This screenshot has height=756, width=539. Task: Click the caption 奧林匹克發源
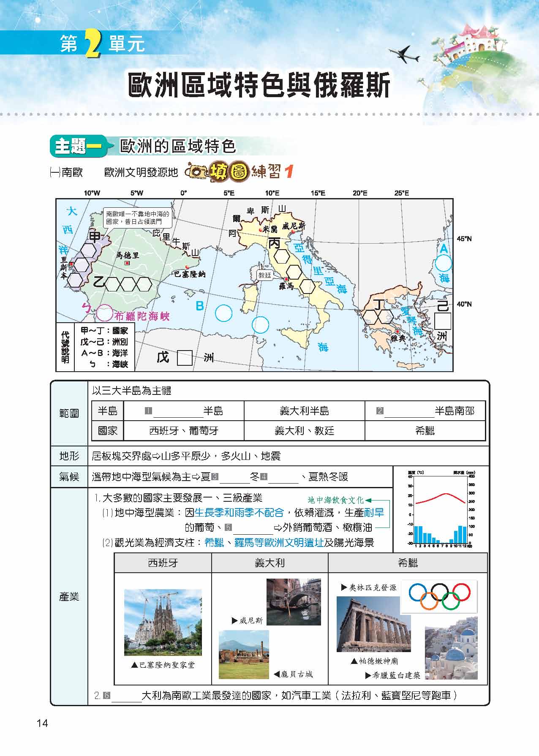point(373,587)
